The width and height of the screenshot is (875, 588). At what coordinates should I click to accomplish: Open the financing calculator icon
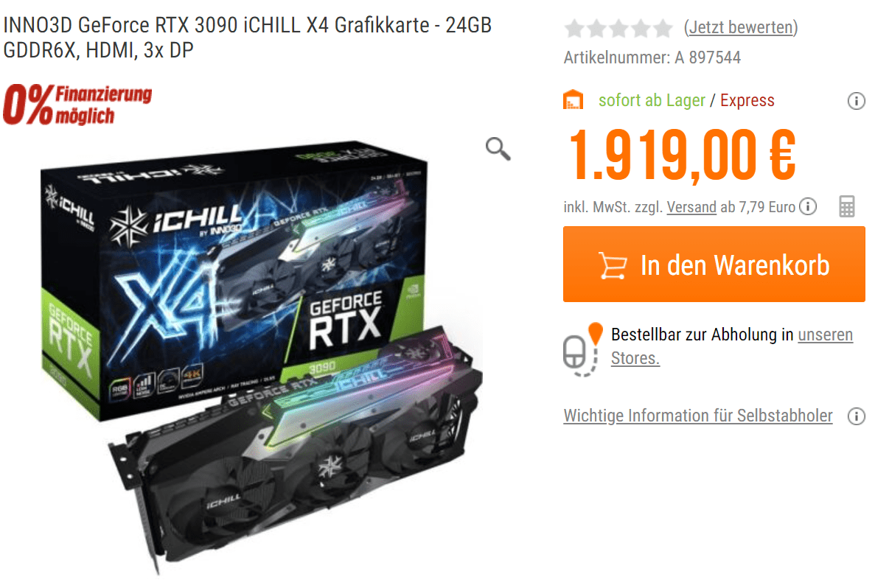pyautogui.click(x=846, y=206)
